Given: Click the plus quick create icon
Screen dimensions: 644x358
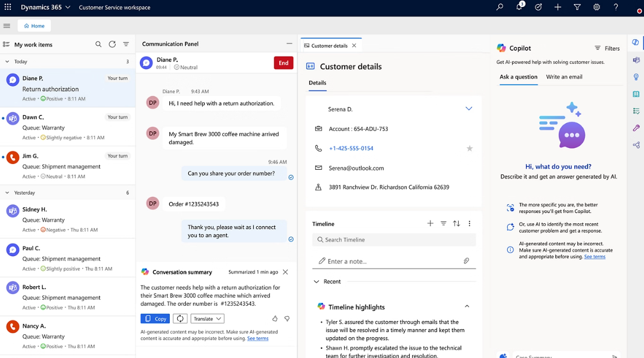Looking at the screenshot, I should pos(558,7).
